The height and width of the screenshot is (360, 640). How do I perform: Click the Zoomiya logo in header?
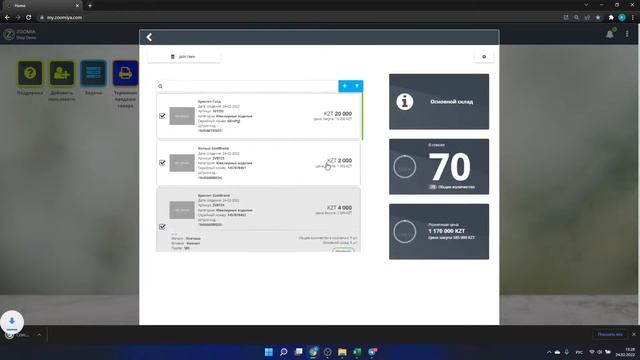pyautogui.click(x=9, y=34)
